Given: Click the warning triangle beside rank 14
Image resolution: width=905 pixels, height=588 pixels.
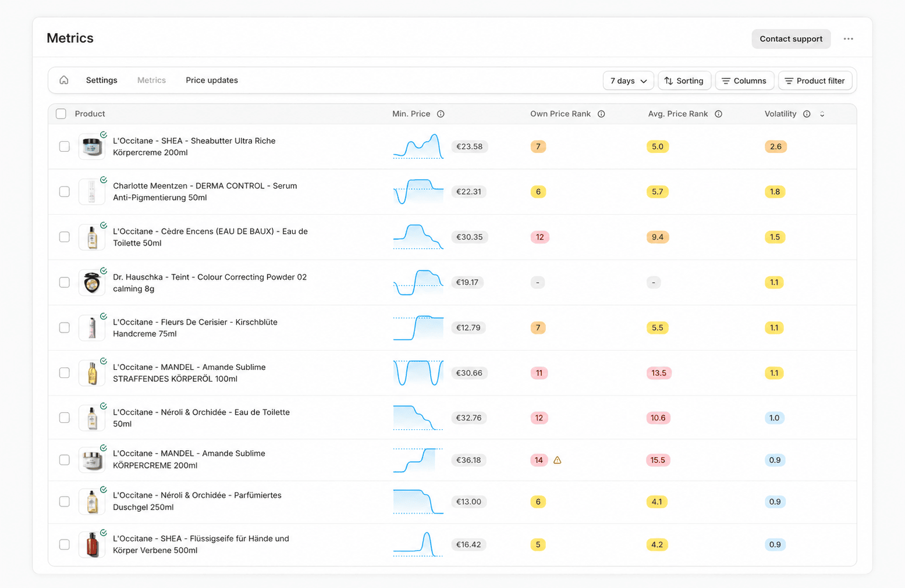Looking at the screenshot, I should coord(558,460).
